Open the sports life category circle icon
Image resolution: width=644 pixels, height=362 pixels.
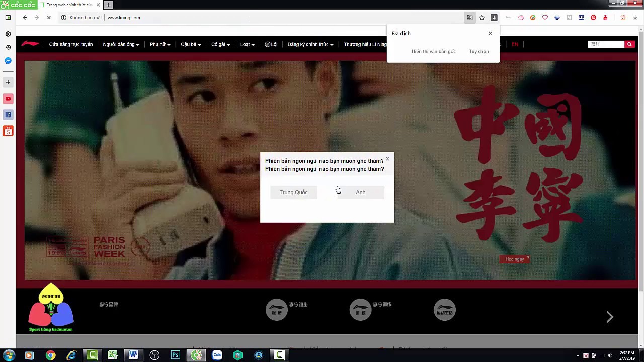coord(445,310)
